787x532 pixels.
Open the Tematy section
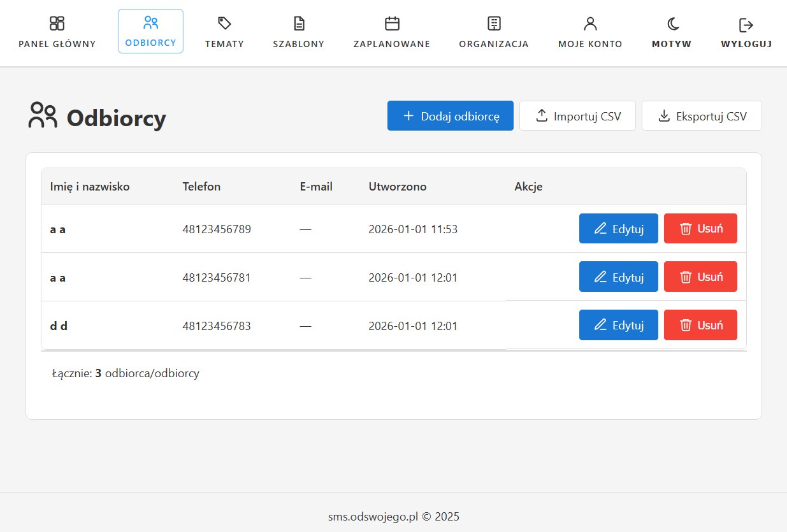point(224,31)
